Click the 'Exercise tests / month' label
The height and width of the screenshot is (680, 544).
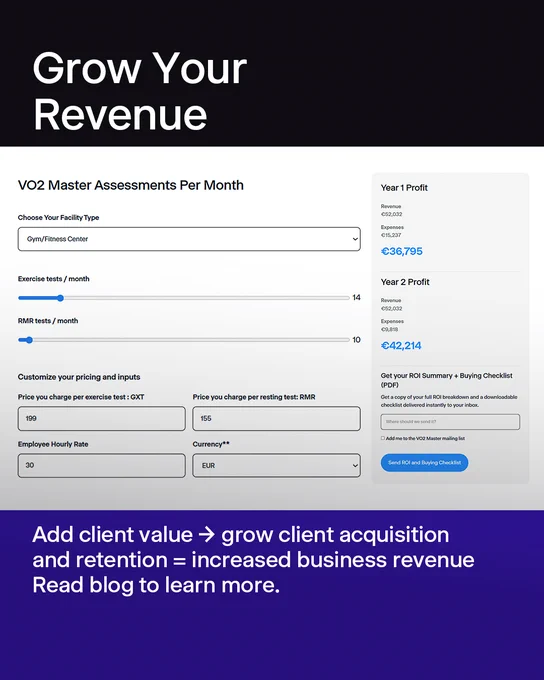coord(53,279)
